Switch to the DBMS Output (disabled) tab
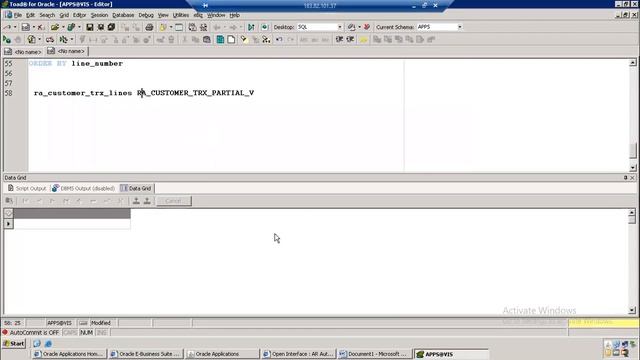 coord(83,188)
